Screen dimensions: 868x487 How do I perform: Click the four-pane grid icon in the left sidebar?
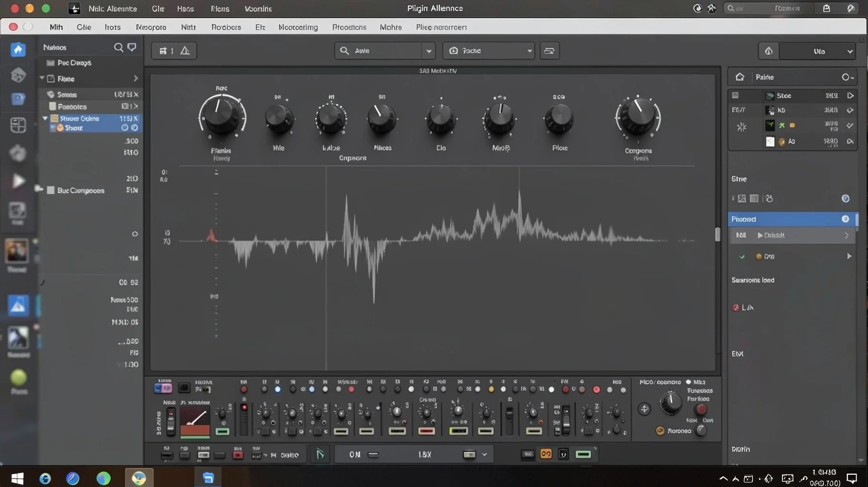pos(18,125)
